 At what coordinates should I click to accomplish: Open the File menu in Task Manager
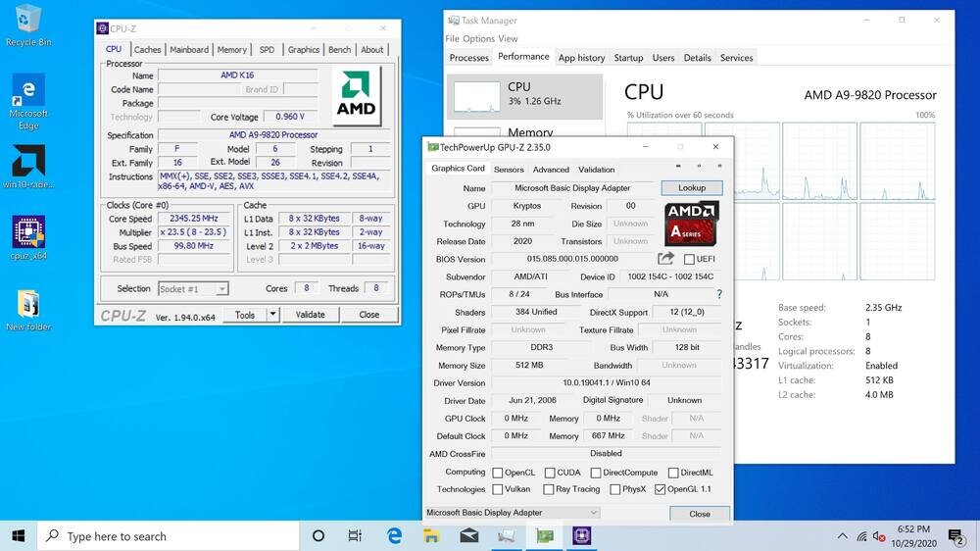(452, 39)
